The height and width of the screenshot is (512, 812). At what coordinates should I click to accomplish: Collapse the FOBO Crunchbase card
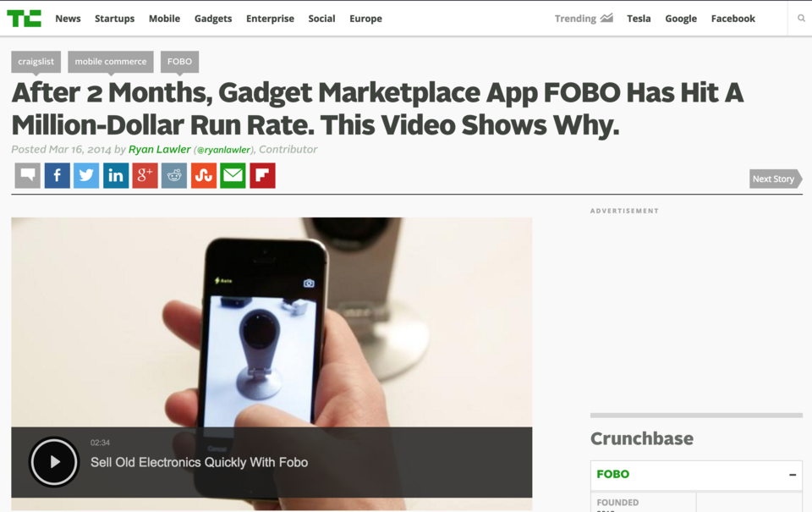click(793, 475)
